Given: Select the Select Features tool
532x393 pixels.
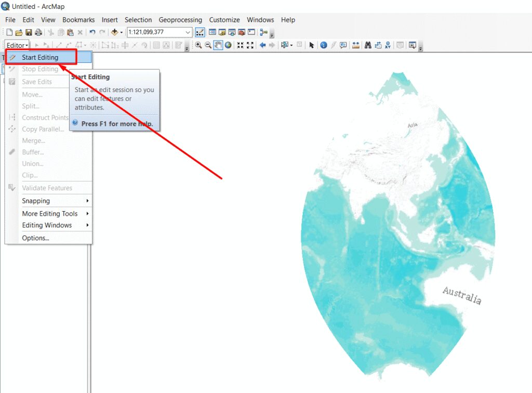Looking at the screenshot, I should tap(285, 45).
